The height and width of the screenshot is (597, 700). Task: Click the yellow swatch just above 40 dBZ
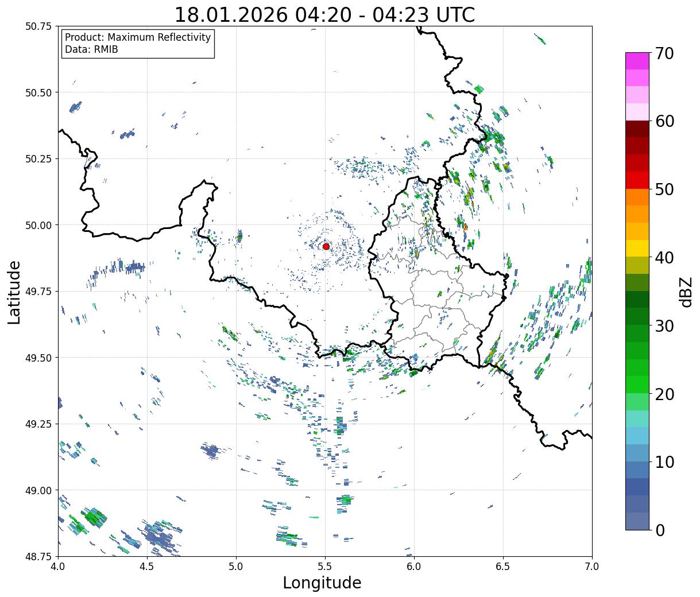(637, 249)
